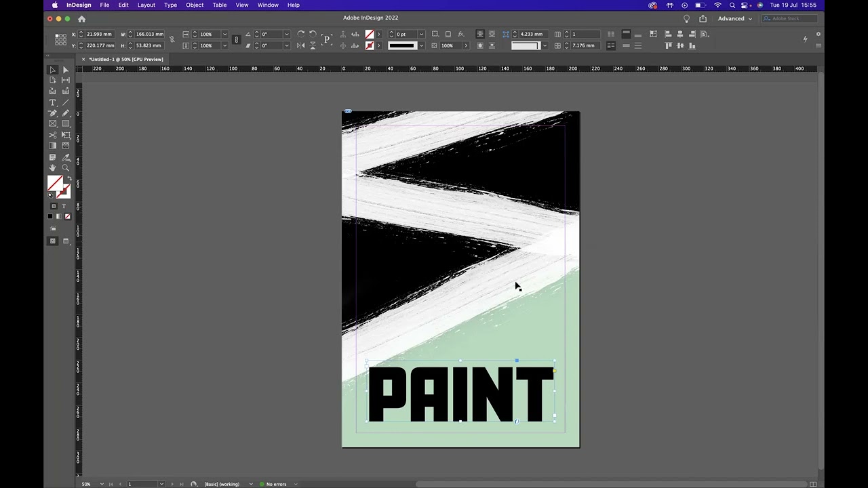Select the Selection tool (black arrow)
The width and height of the screenshot is (868, 488).
tap(52, 70)
